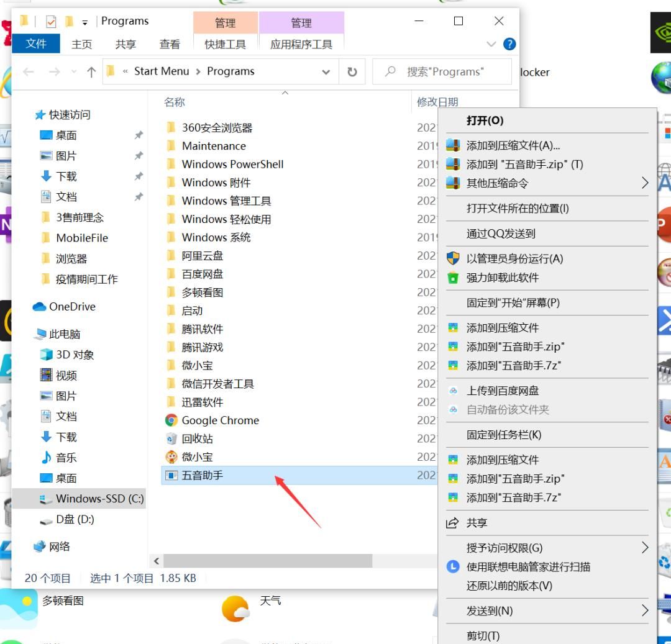Sort by 名称 column header
The height and width of the screenshot is (644, 671).
175,102
